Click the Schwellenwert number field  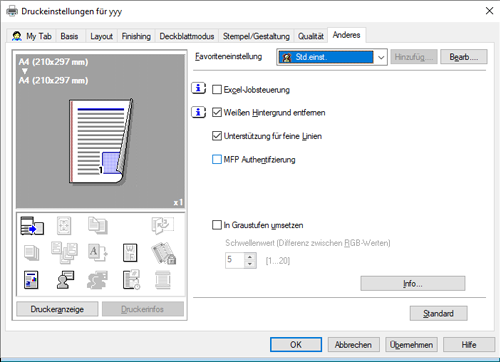[235, 260]
